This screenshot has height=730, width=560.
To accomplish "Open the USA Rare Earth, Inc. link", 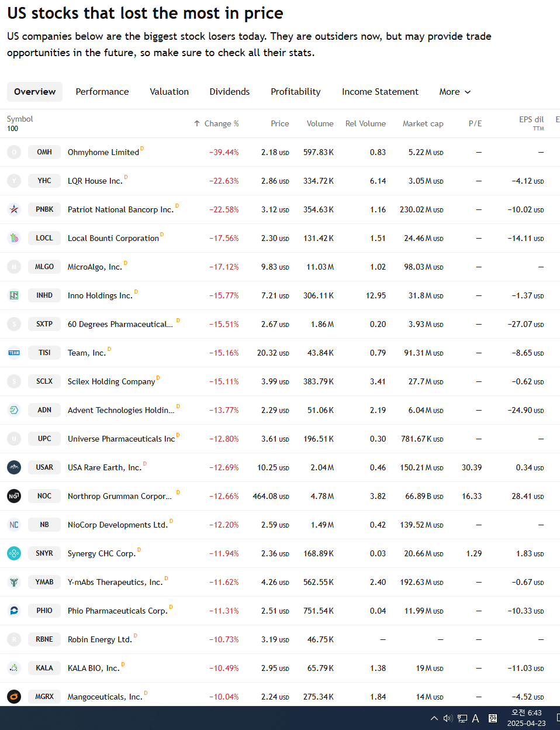I will click(x=105, y=467).
